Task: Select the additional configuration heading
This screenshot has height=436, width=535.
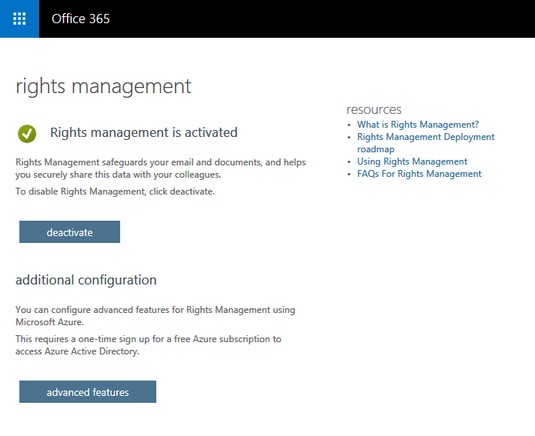Action: coord(86,280)
